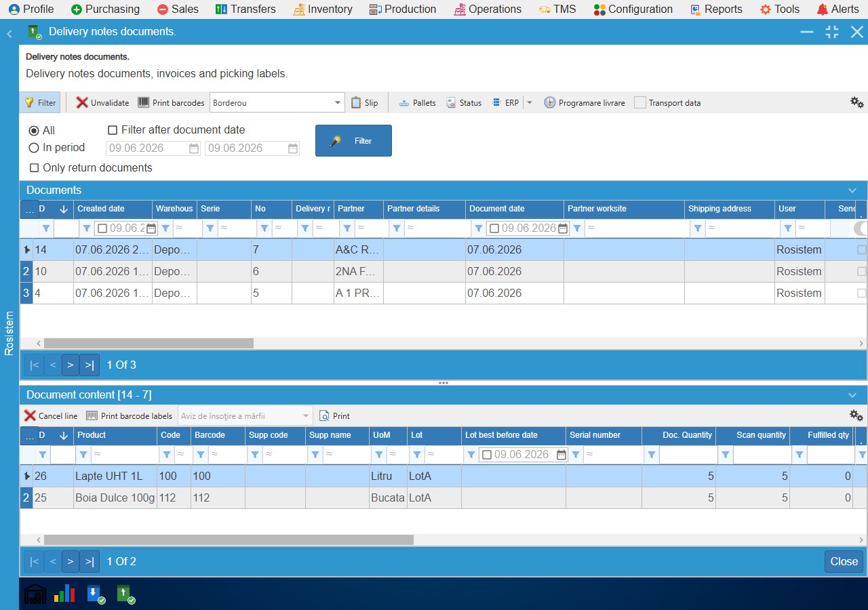Viewport: 868px width, 610px height.
Task: Open the Configuration menu
Action: coord(633,9)
